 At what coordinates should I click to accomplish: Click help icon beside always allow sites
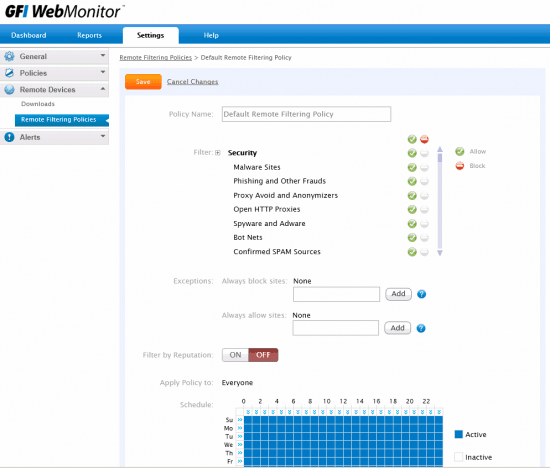421,328
